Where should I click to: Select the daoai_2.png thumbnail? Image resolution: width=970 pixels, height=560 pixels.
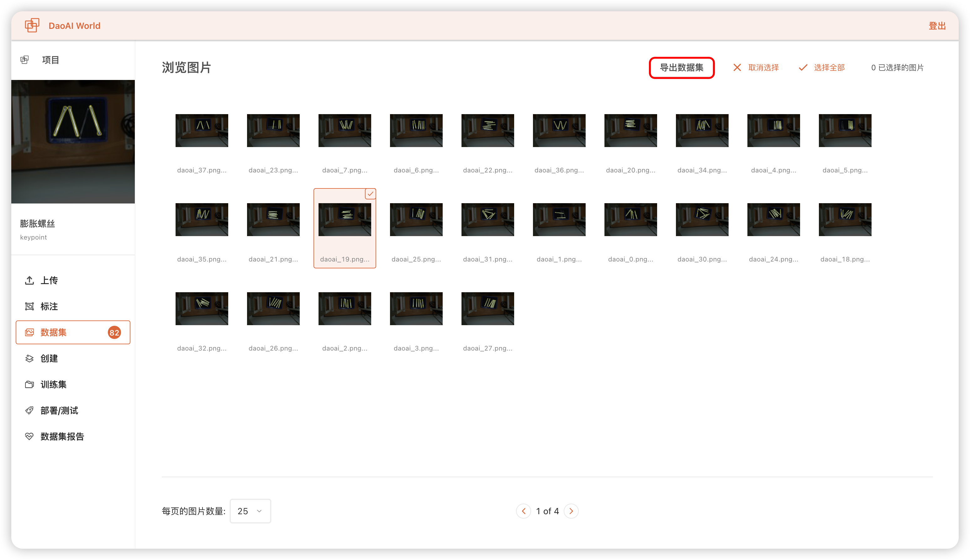[345, 309]
